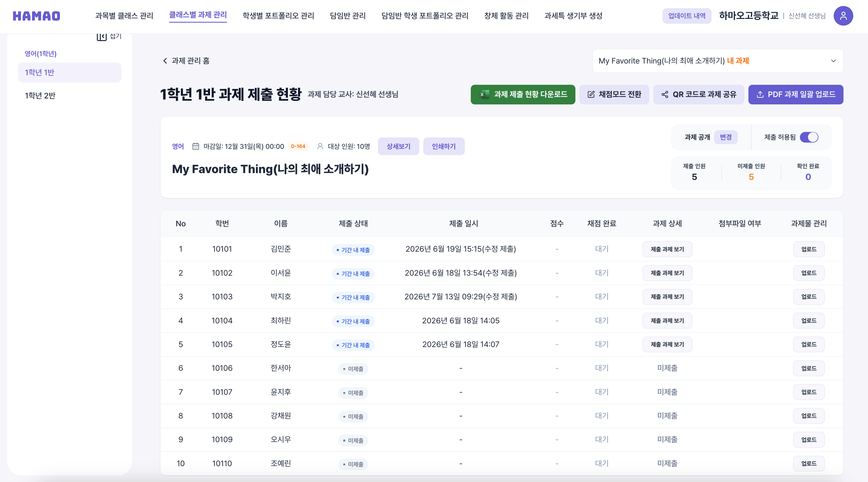Click the name 강채원
Image resolution: width=868 pixels, height=482 pixels.
pos(281,416)
